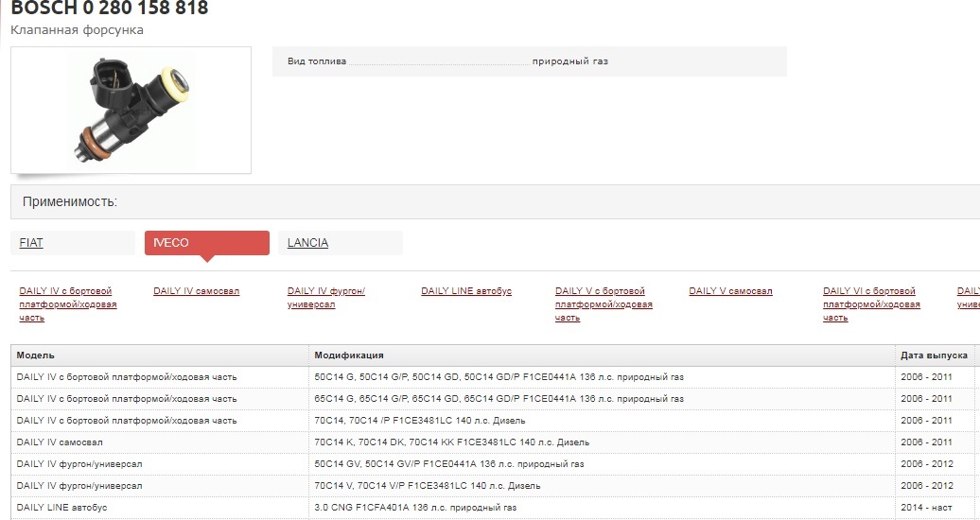Open the Bosch injector product image

coord(131,110)
